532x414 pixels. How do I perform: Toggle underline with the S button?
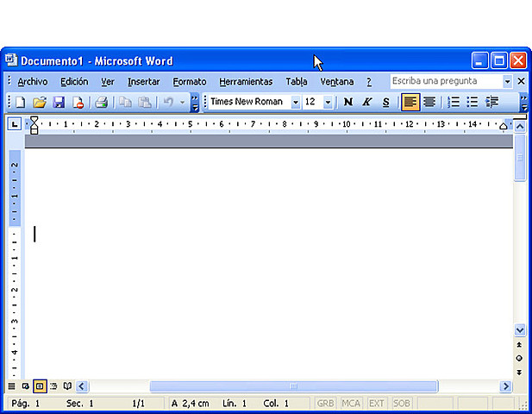(385, 102)
